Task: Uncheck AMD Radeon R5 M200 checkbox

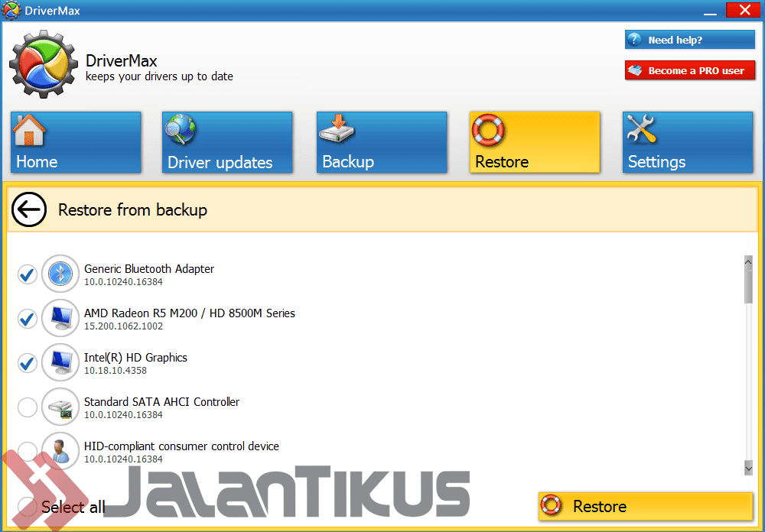Action: pos(28,319)
